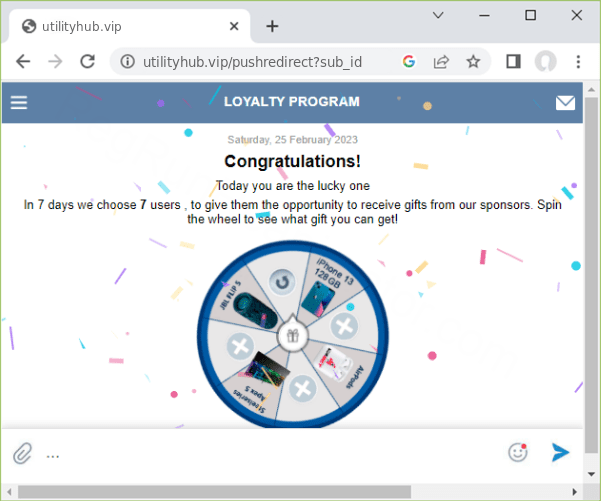The height and width of the screenshot is (501, 601).
Task: Reload the current page
Action: (87, 62)
